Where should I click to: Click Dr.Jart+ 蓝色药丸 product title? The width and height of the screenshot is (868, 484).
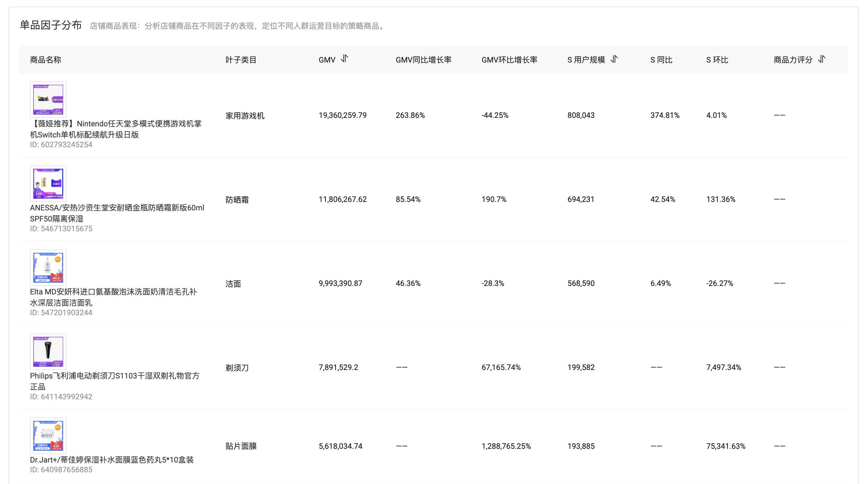click(111, 460)
